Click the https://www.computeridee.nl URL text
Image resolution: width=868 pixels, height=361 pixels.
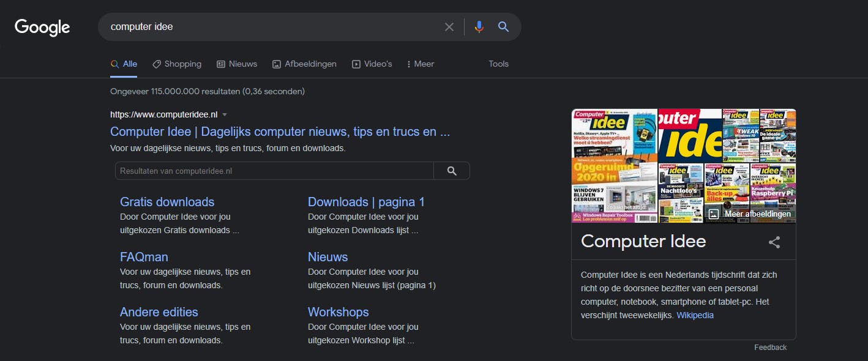pos(164,114)
